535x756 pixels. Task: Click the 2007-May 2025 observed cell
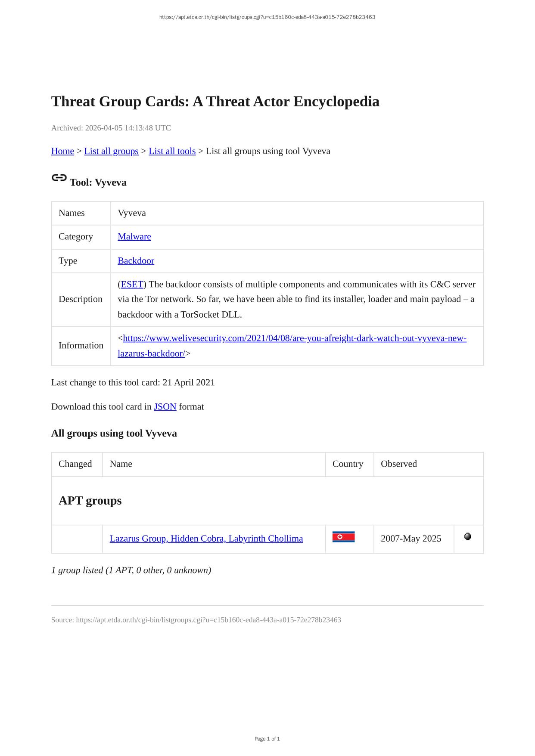coord(411,539)
